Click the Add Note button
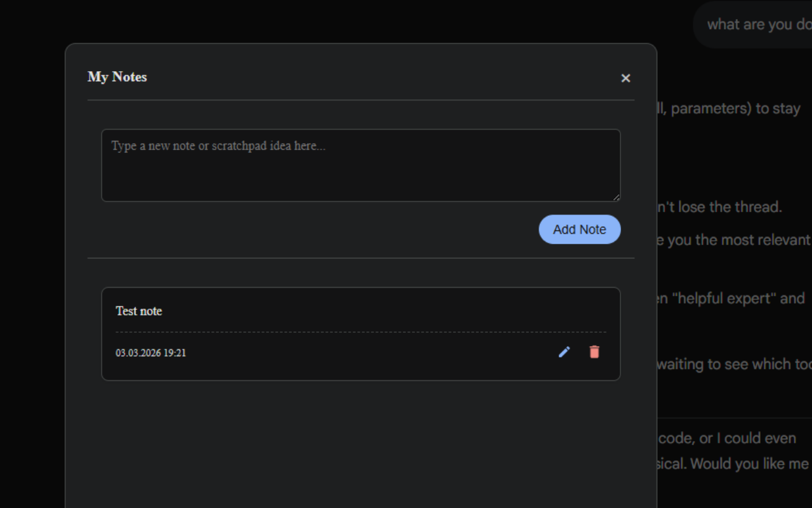Image resolution: width=812 pixels, height=508 pixels. pyautogui.click(x=580, y=229)
